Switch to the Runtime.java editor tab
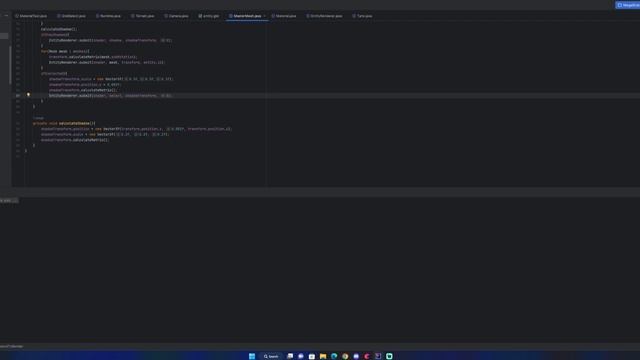640x360 pixels. click(x=108, y=16)
